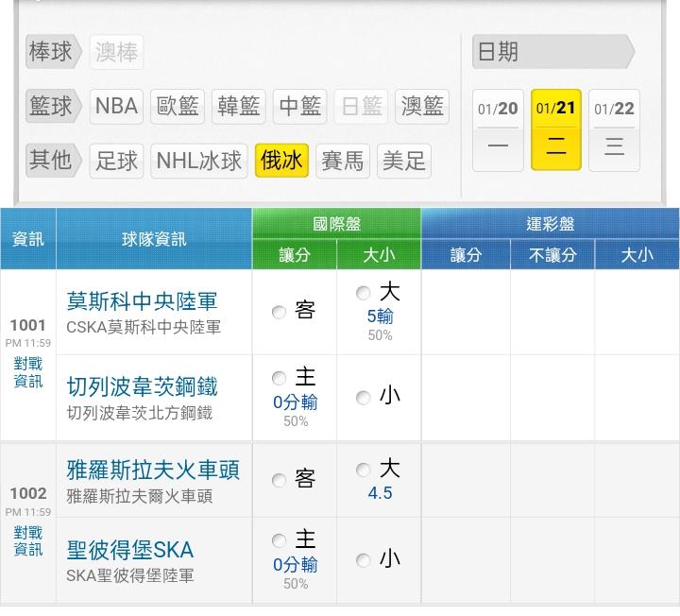
Task: Choose the 大 over radio for game 1001
Action: point(364,293)
